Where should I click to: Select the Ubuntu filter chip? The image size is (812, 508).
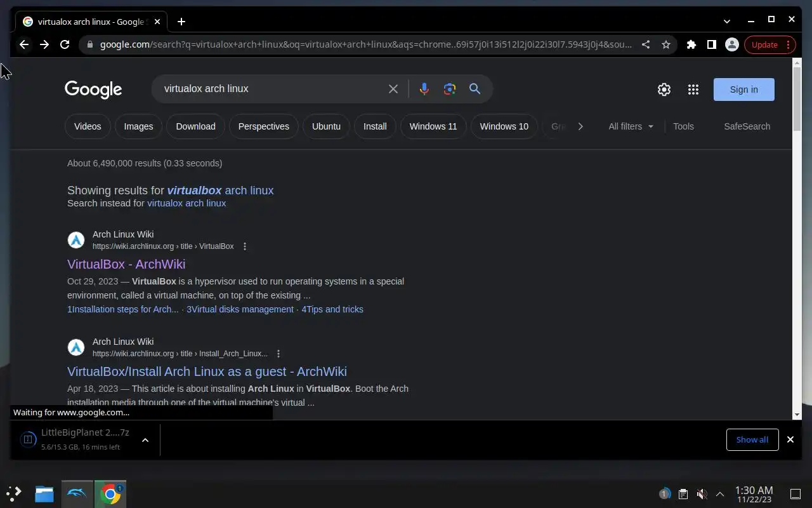tap(326, 126)
